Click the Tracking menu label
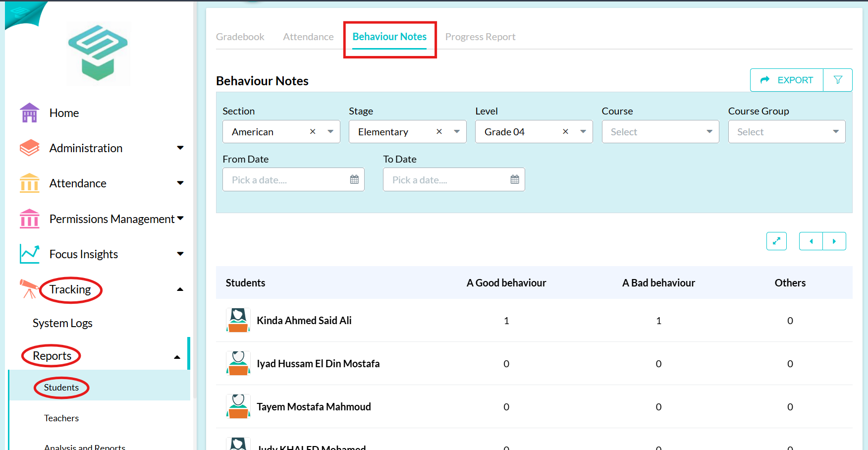Viewport: 868px width, 450px height. tap(70, 289)
